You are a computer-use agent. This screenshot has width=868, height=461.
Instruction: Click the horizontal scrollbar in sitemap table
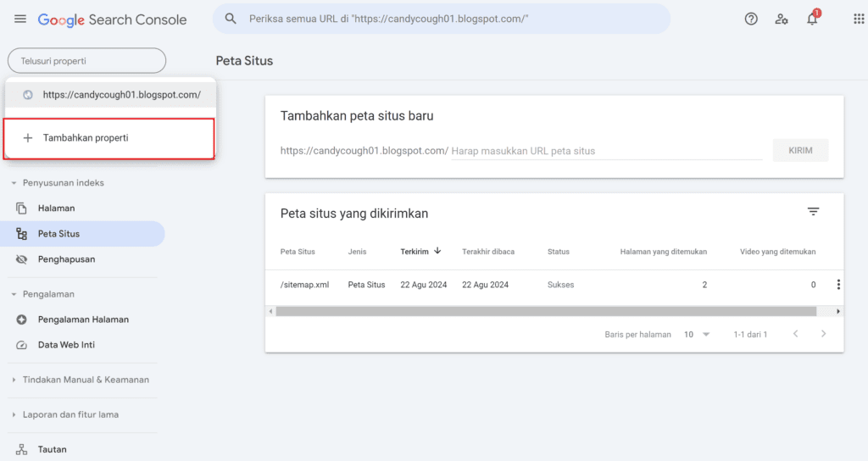(546, 312)
